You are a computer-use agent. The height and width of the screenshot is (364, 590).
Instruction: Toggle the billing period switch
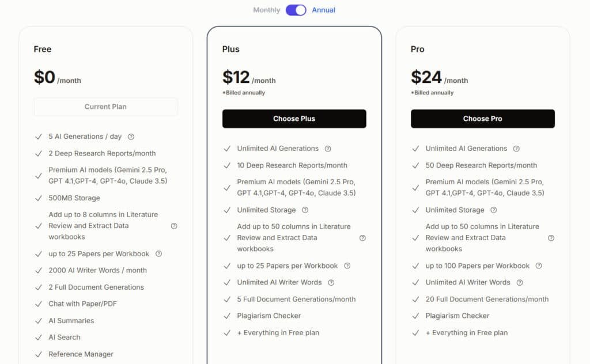tap(296, 10)
